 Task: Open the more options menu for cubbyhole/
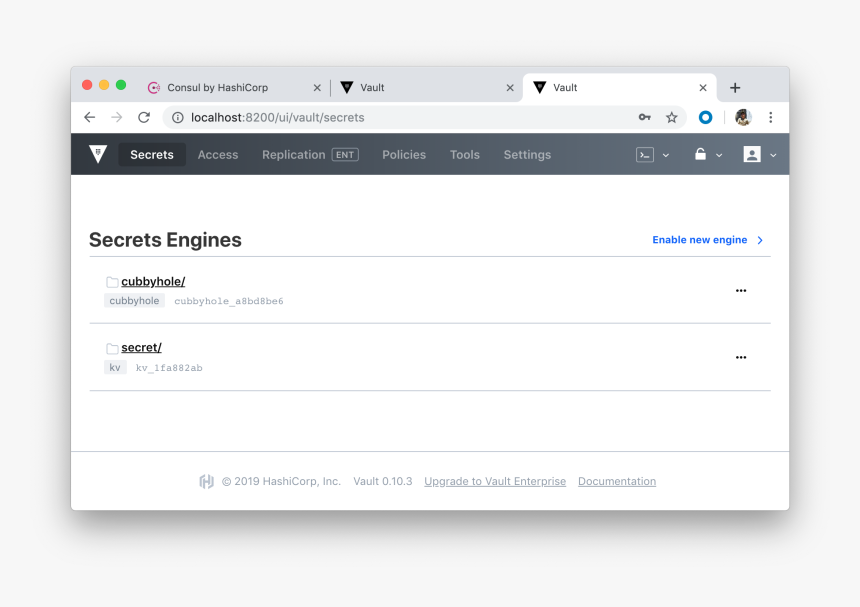(741, 291)
